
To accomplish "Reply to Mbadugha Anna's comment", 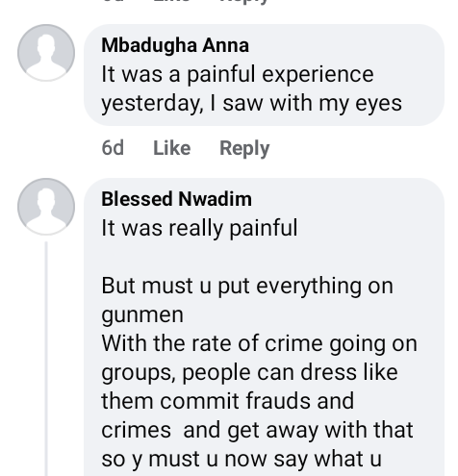I will (x=244, y=149).
